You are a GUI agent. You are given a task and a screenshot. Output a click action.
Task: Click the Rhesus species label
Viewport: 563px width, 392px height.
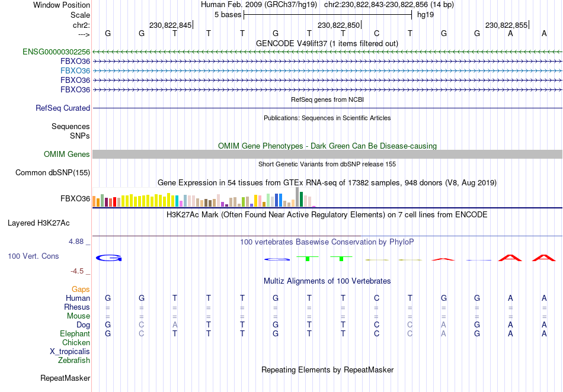(x=77, y=307)
